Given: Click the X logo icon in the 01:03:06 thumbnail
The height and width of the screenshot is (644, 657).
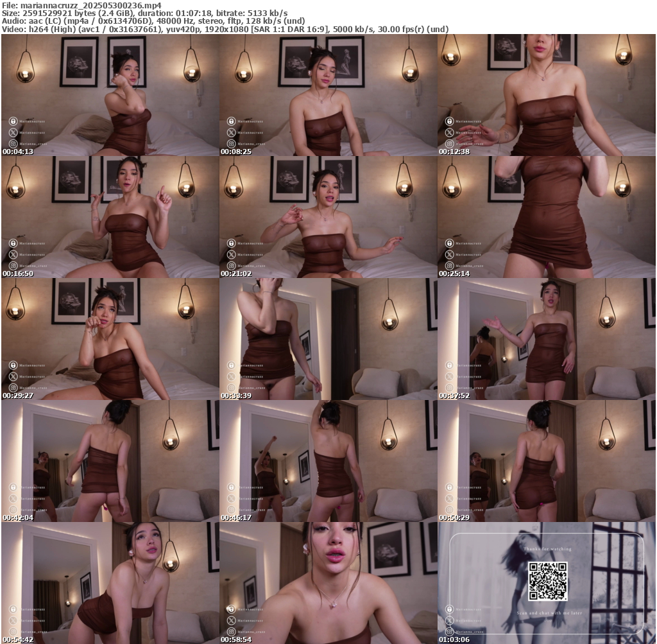Looking at the screenshot, I should (x=449, y=620).
